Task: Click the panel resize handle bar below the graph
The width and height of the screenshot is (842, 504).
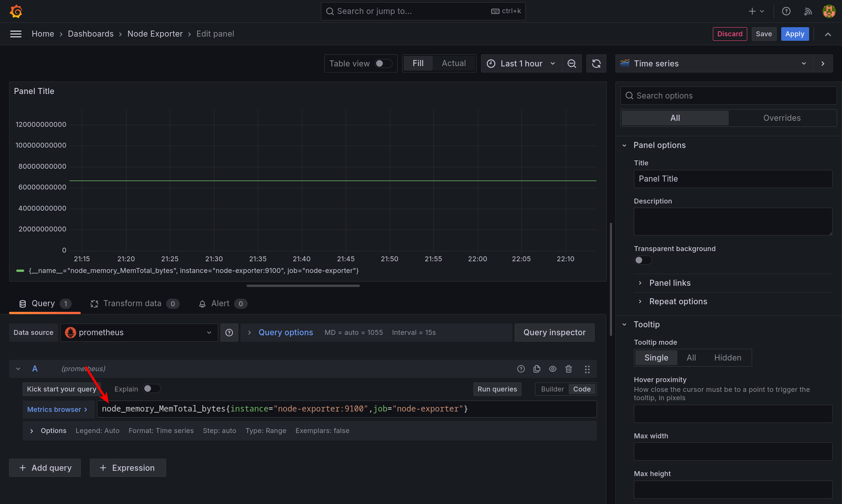Action: (303, 286)
